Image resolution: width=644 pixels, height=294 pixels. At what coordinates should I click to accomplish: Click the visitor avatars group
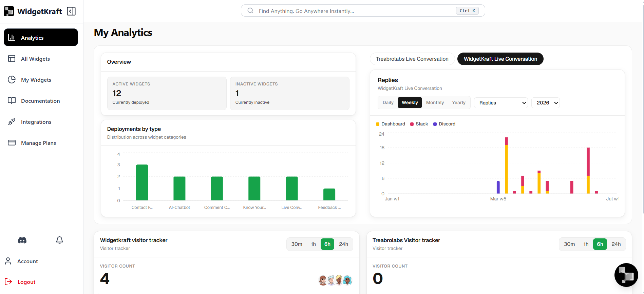(336, 280)
